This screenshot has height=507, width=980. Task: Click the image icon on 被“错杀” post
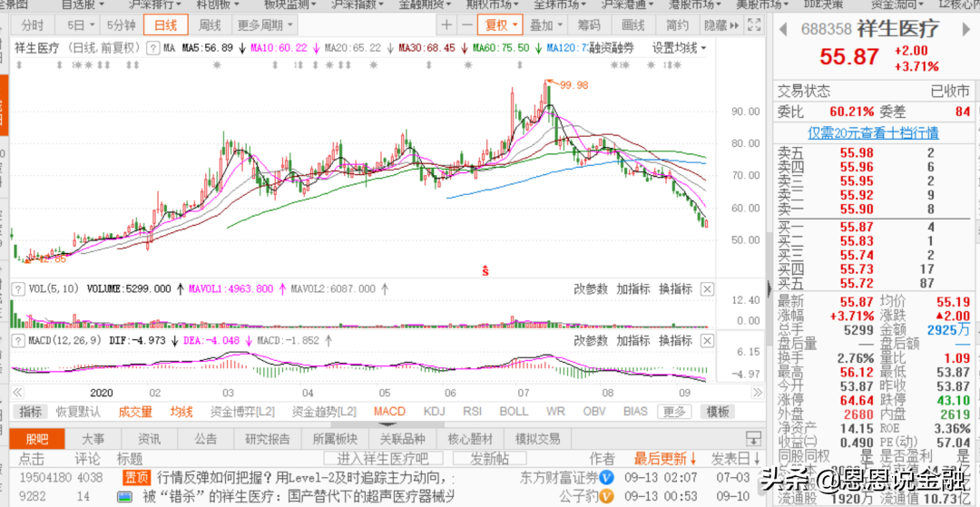pyautogui.click(x=124, y=497)
